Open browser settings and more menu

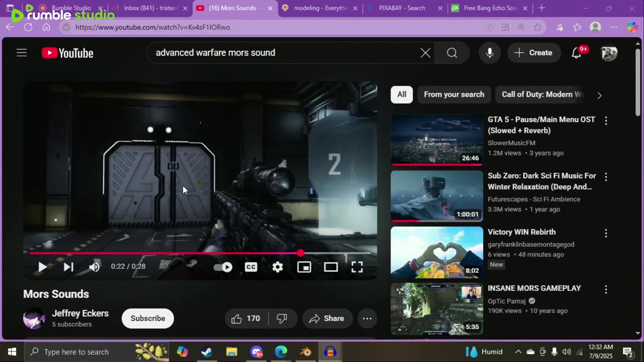coord(613,27)
